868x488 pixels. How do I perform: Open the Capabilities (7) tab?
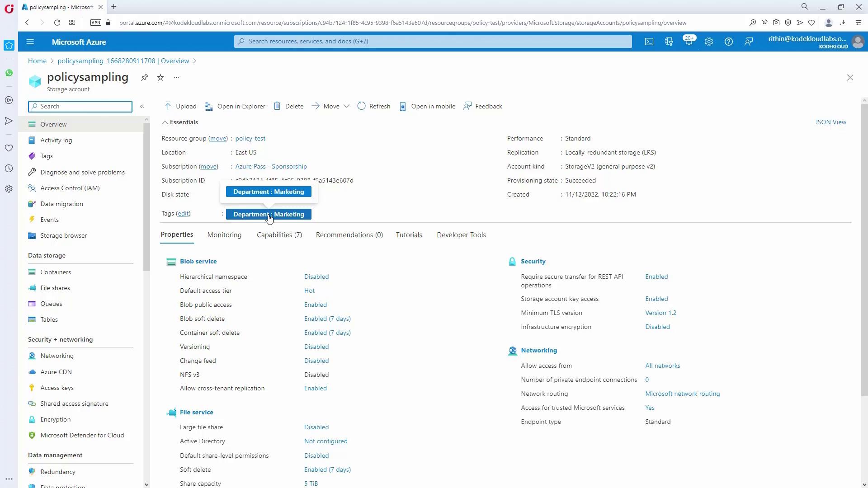point(279,235)
